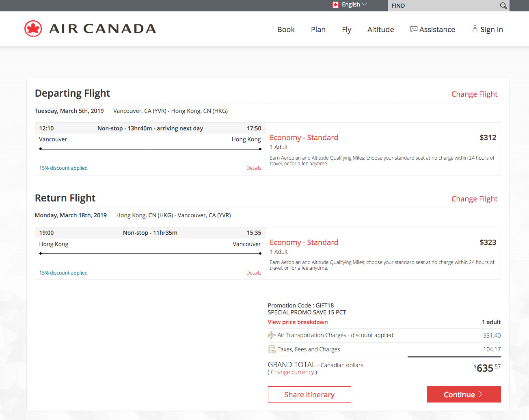Open the Altitude menu
Image resolution: width=529 pixels, height=420 pixels.
(x=380, y=29)
